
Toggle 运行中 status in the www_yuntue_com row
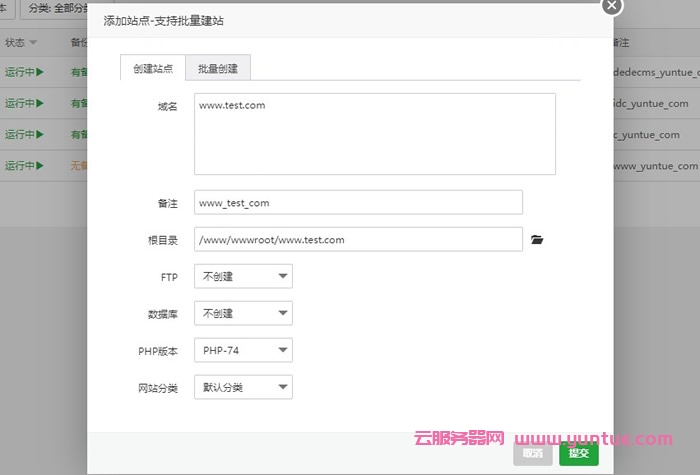(24, 165)
